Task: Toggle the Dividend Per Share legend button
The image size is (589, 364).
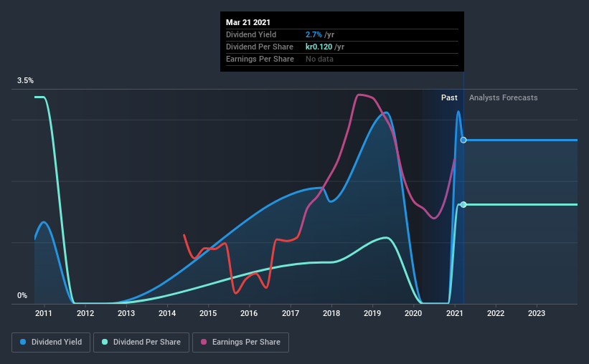Action: pos(141,343)
